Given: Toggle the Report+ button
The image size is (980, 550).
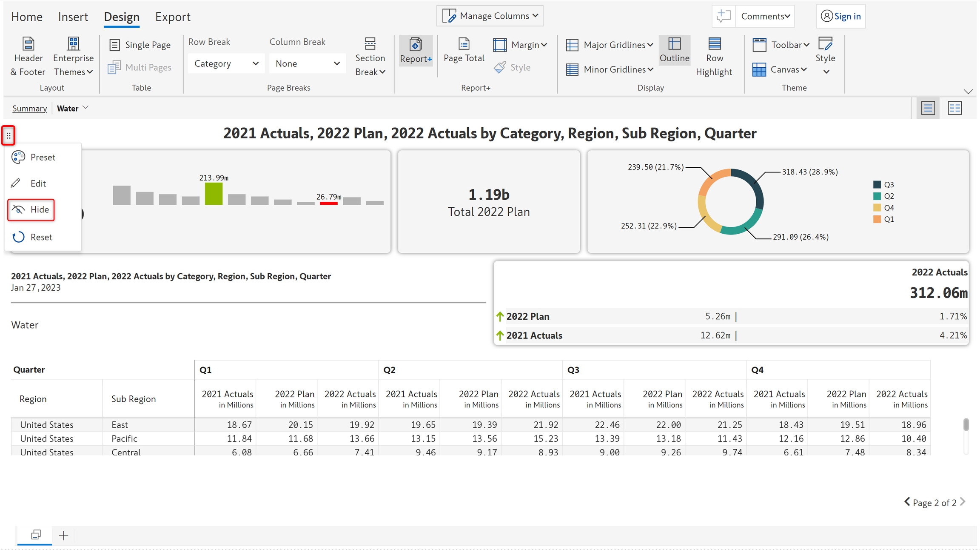Looking at the screenshot, I should pos(416,50).
